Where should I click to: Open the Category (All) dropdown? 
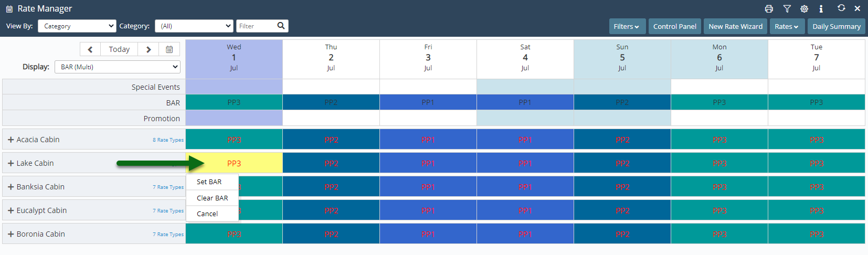[x=194, y=26]
